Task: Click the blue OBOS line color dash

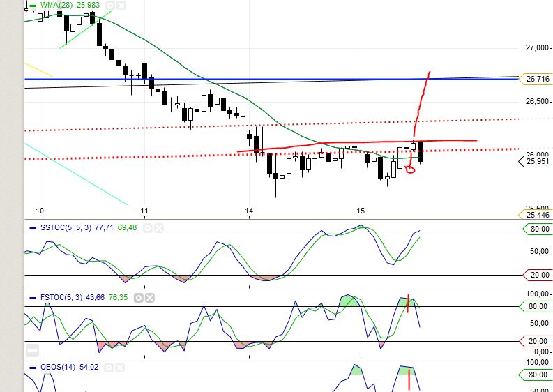Action: (33, 368)
